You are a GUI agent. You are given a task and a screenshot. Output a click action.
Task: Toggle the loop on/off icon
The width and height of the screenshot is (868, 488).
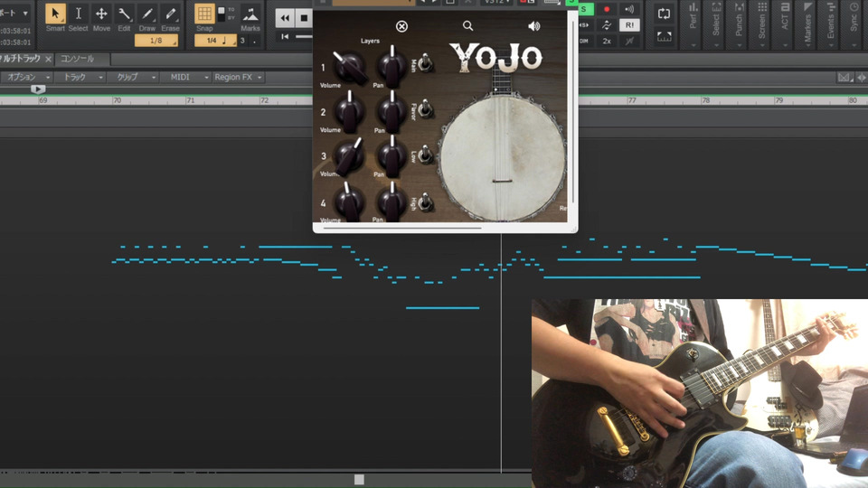coord(664,14)
